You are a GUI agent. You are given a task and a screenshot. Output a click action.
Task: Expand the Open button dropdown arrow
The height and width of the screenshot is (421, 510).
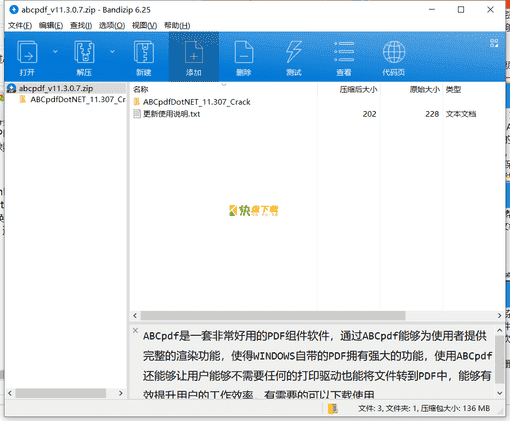point(55,52)
